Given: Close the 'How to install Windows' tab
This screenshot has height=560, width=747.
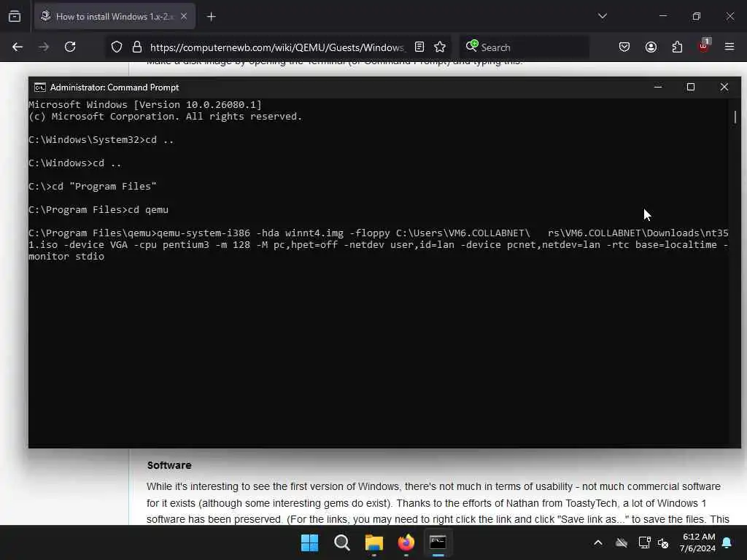Looking at the screenshot, I should pos(184,16).
